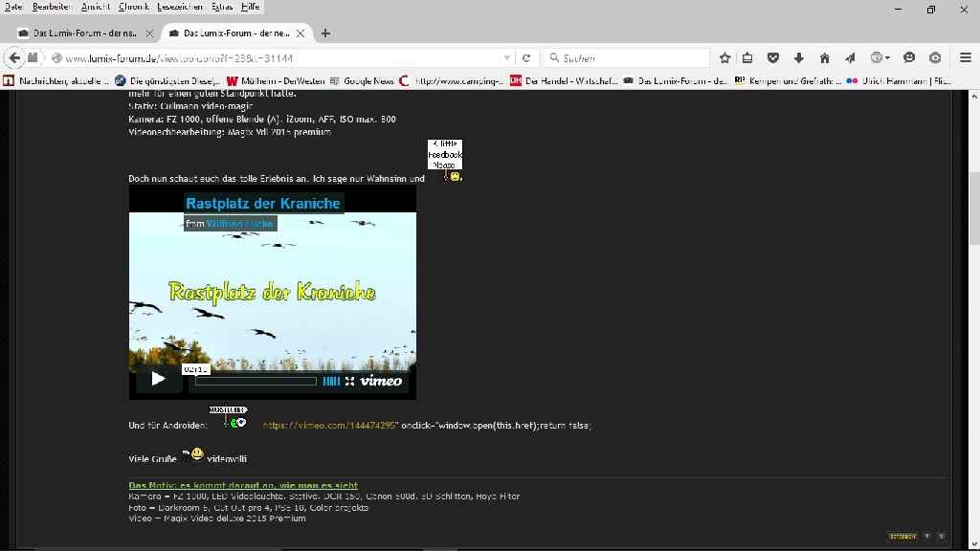The width and height of the screenshot is (980, 551).
Task: Click the camera smiley before videowilli
Action: 192,454
